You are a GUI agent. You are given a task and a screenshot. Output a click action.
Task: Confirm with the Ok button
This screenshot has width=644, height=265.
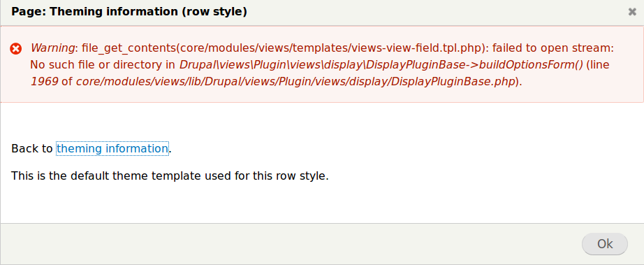coord(605,244)
